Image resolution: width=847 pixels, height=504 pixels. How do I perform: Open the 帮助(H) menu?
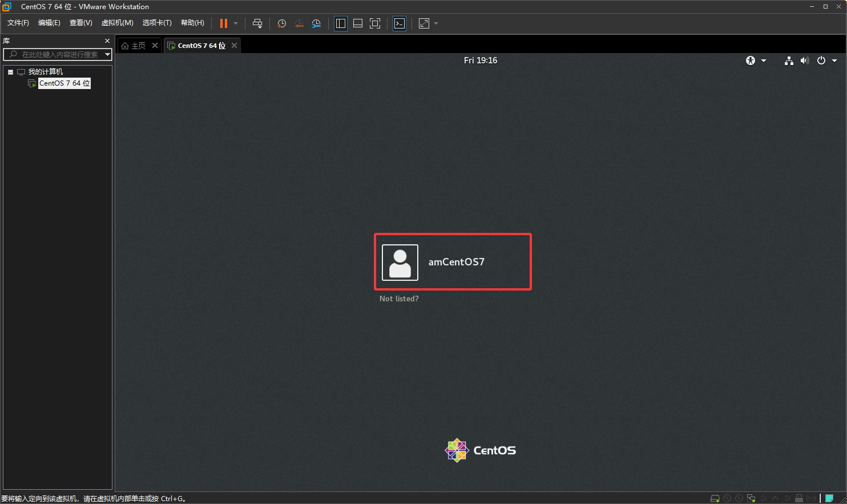[x=192, y=23]
